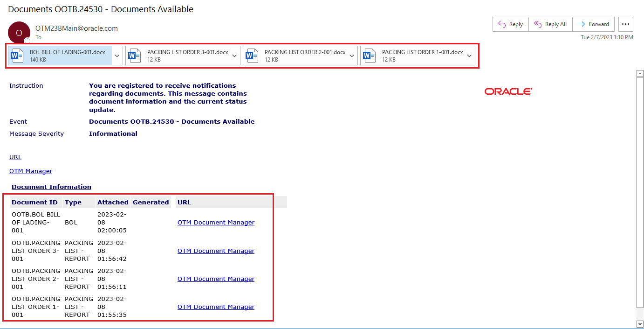
Task: Expand dropdown for PACKING LIST ORDER 1-001.docx
Action: pyautogui.click(x=469, y=56)
